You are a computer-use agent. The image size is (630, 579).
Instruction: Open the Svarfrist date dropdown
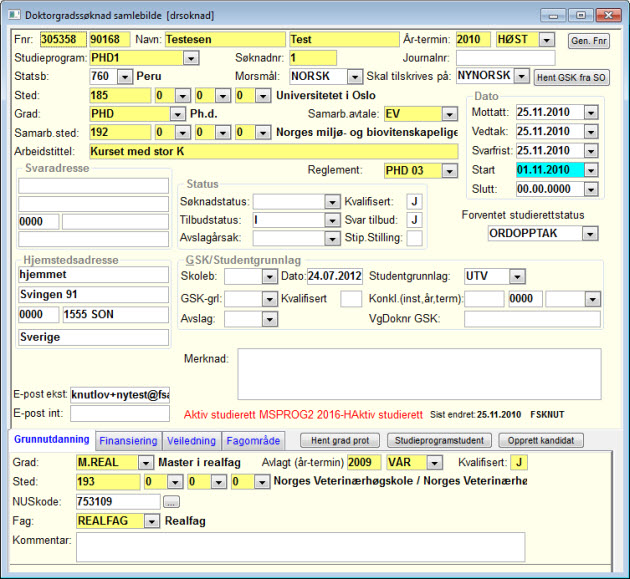coord(591,151)
